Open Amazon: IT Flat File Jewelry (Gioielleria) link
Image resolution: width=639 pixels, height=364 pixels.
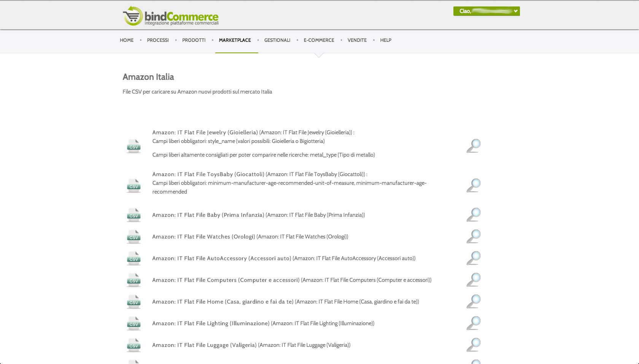click(x=205, y=132)
